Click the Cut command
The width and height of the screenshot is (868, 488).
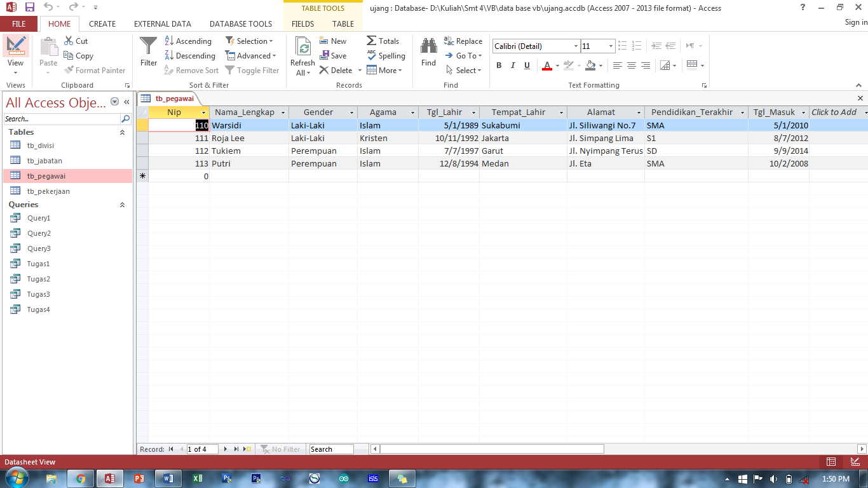coord(76,41)
